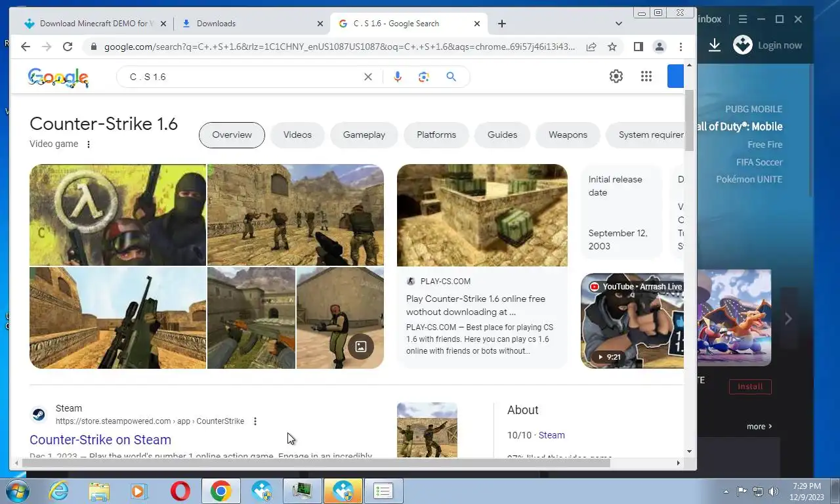Expand Chrome tab search dropdown arrow
This screenshot has height=504, width=840.
(x=619, y=24)
